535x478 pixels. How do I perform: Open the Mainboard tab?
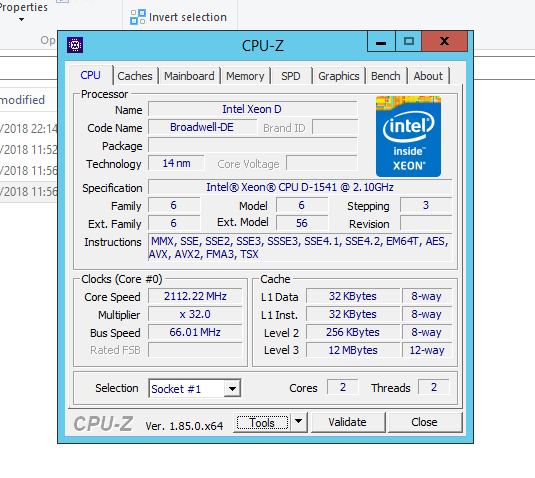189,76
